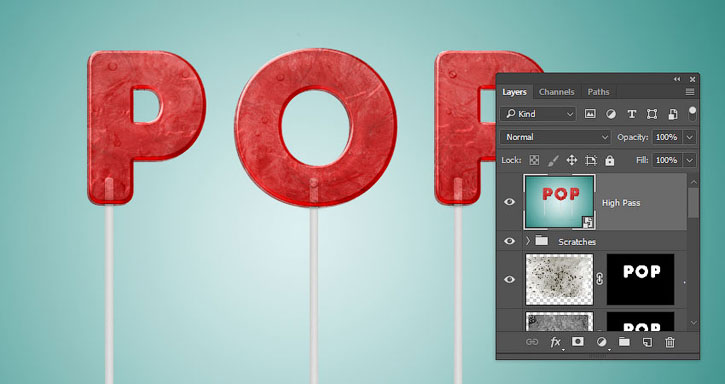725x384 pixels.
Task: Switch to the Layers tab
Action: coord(514,92)
